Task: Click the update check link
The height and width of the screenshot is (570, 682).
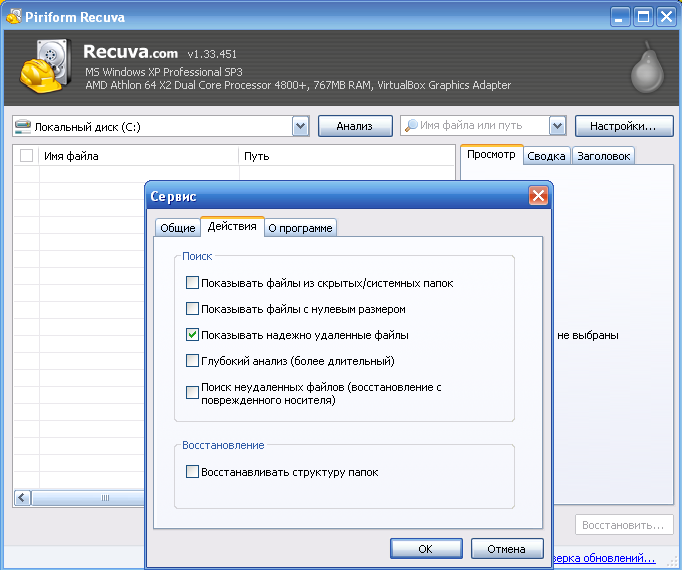Action: pos(604,558)
